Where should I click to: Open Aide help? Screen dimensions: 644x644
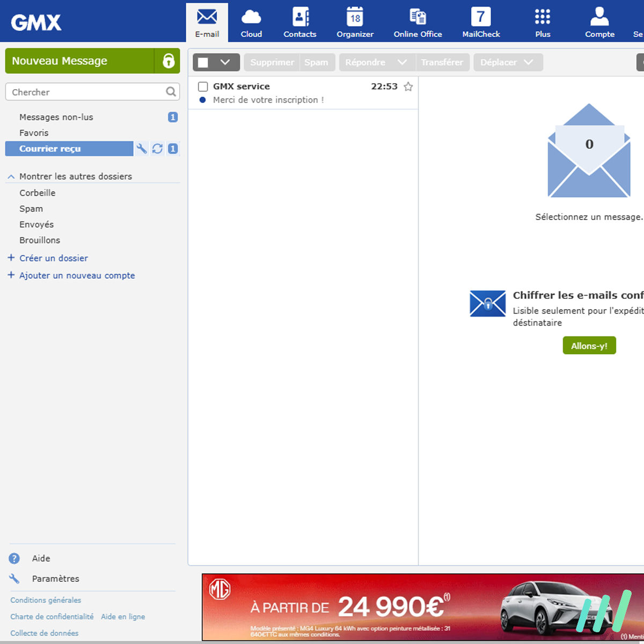[41, 558]
